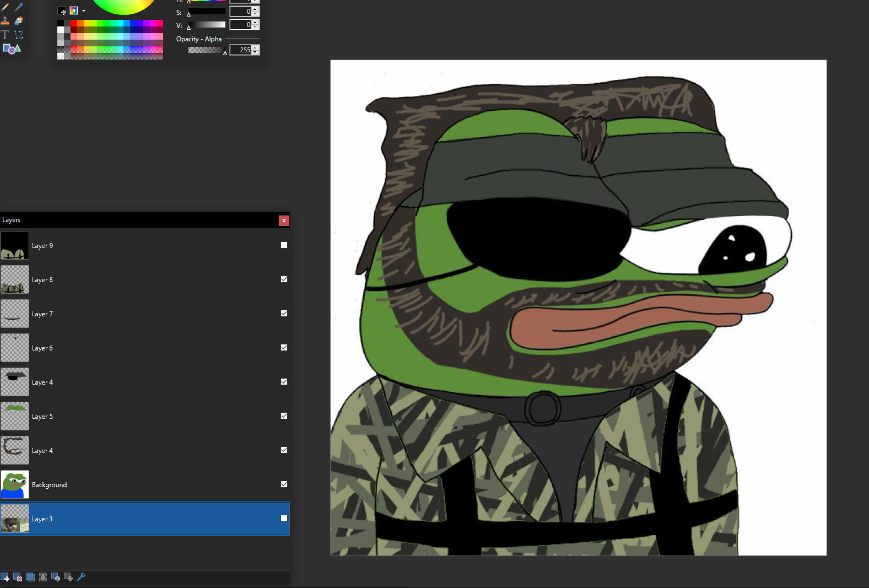Duplicate the selected layer
Viewport: 869px width, 588px height.
30,577
